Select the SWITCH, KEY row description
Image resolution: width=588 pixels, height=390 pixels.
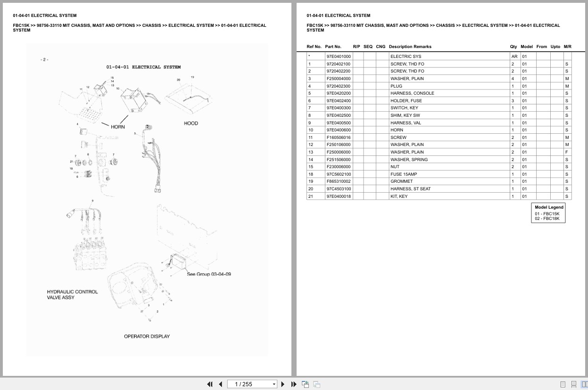[404, 108]
